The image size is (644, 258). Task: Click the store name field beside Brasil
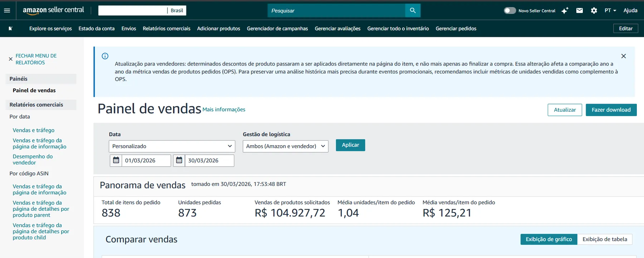133,10
